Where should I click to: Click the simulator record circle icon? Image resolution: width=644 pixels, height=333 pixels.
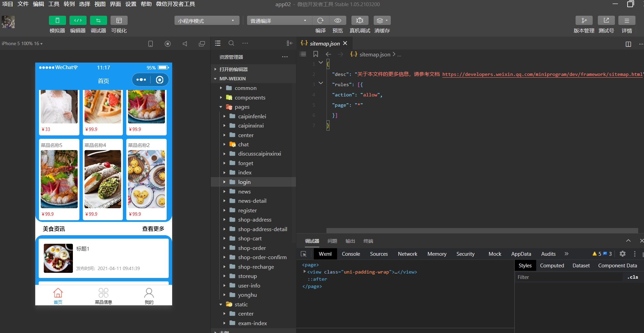[168, 44]
